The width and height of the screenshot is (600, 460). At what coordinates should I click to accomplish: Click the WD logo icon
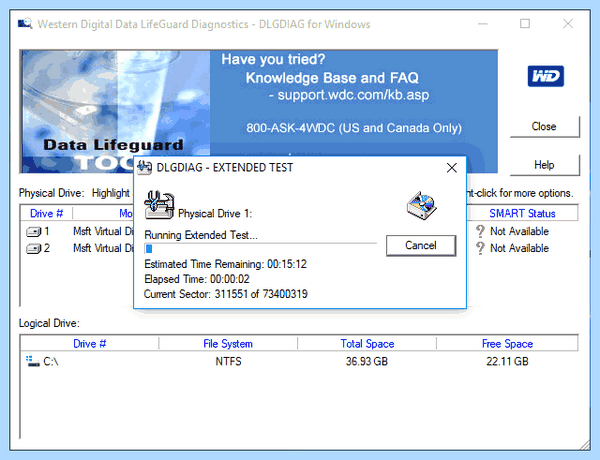click(x=545, y=76)
